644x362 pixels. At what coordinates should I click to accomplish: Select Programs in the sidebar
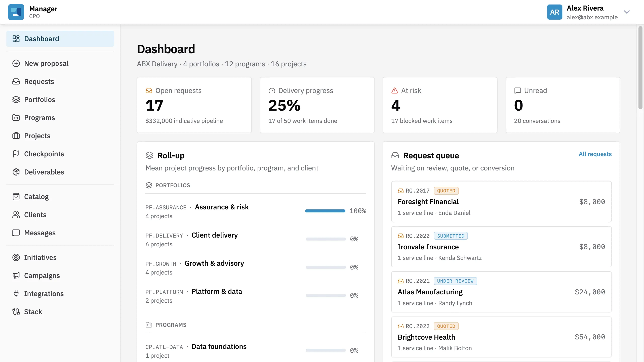click(x=60, y=118)
